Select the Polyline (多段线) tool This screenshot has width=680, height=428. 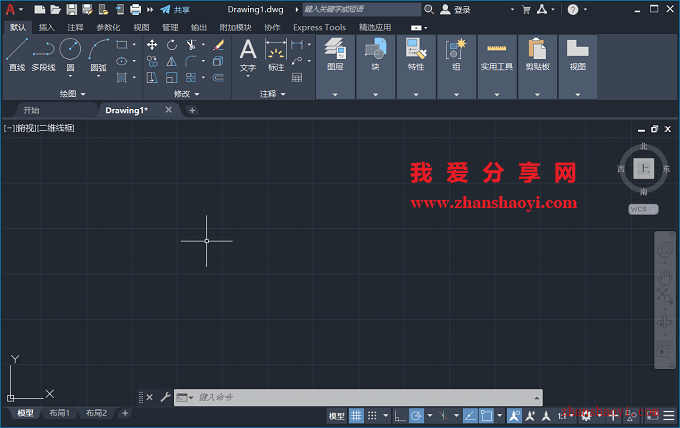tap(43, 54)
